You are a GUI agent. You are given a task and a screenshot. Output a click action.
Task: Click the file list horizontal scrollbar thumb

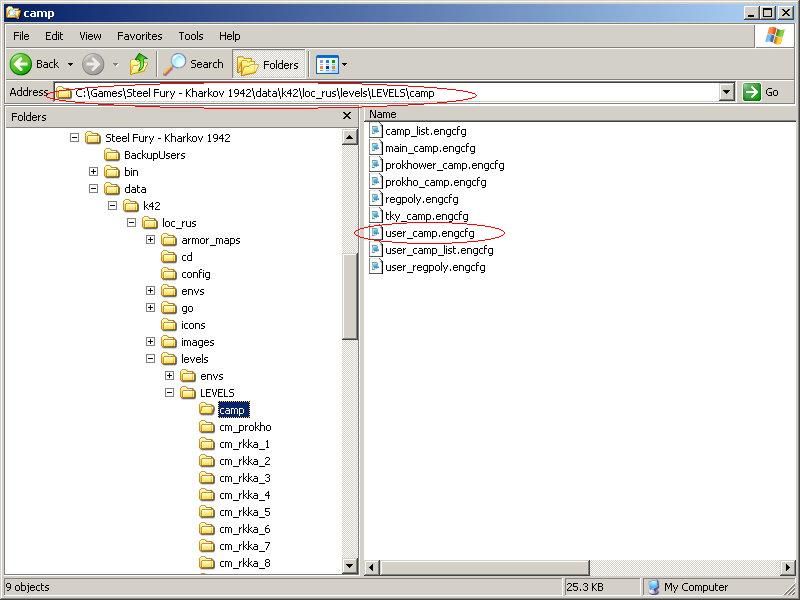484,567
